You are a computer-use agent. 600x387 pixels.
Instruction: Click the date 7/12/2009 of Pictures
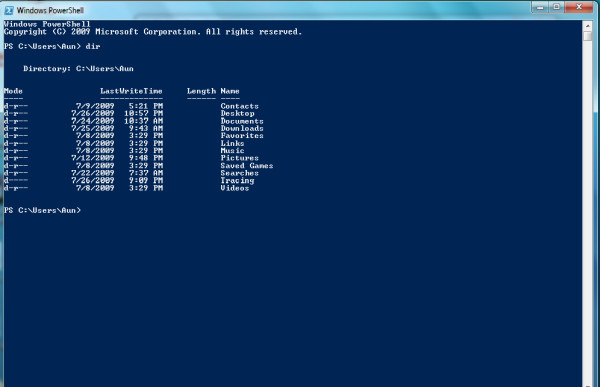click(93, 158)
